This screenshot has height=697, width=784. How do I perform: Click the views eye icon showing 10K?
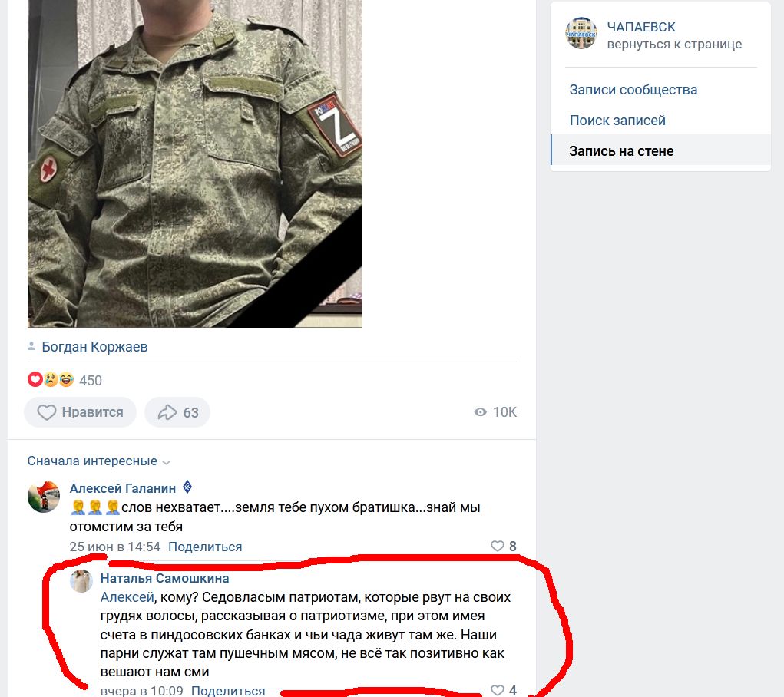pyautogui.click(x=480, y=412)
